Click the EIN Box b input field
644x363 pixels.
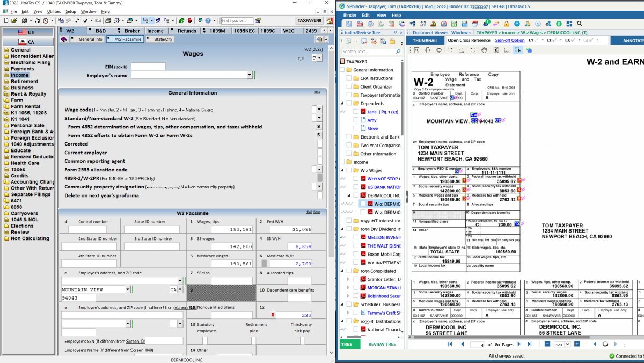tap(148, 66)
